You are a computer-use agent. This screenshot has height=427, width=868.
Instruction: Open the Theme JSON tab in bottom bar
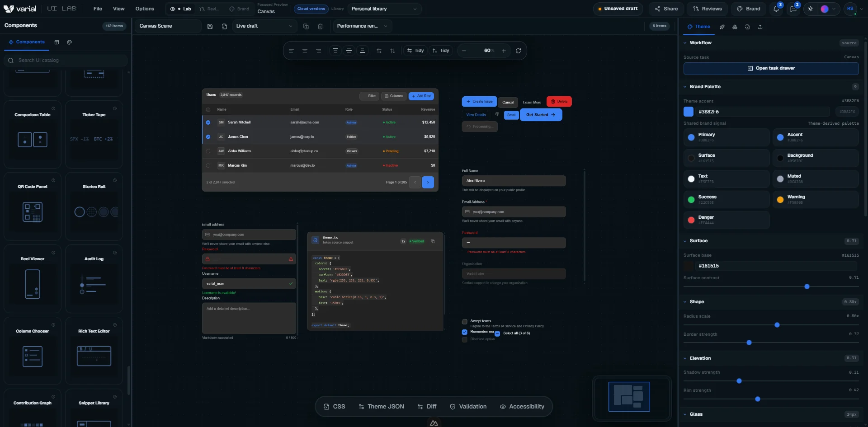point(381,407)
